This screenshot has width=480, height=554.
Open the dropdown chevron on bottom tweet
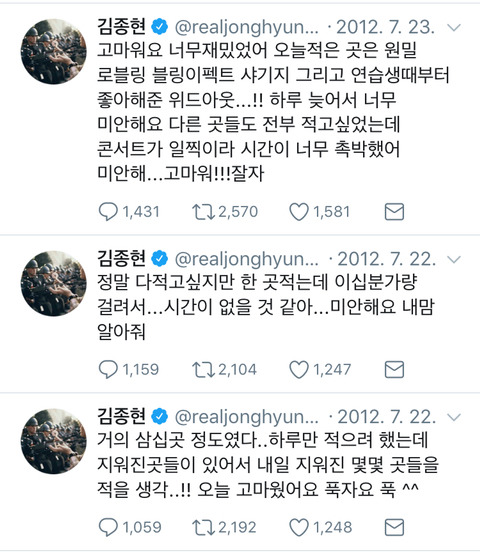[454, 417]
